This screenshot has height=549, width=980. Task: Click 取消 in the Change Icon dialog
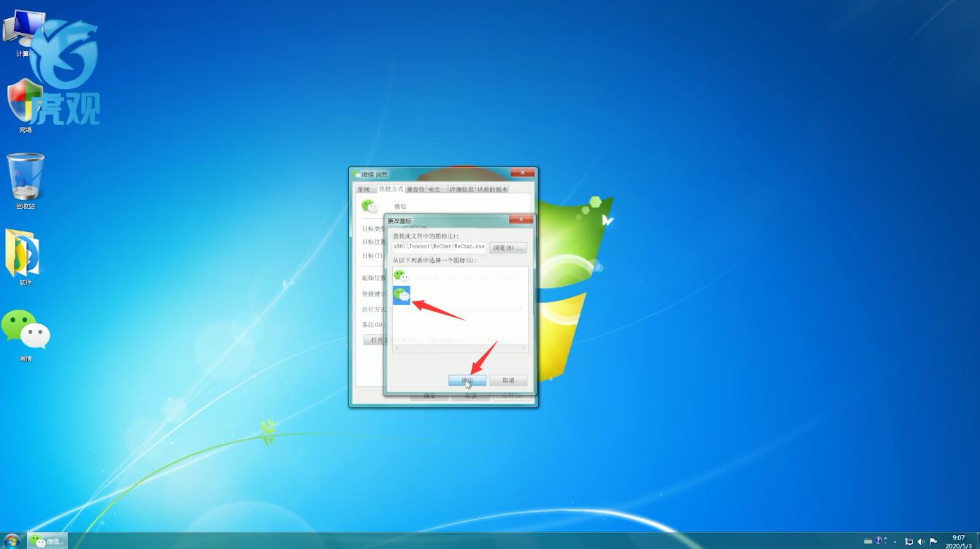tap(508, 380)
